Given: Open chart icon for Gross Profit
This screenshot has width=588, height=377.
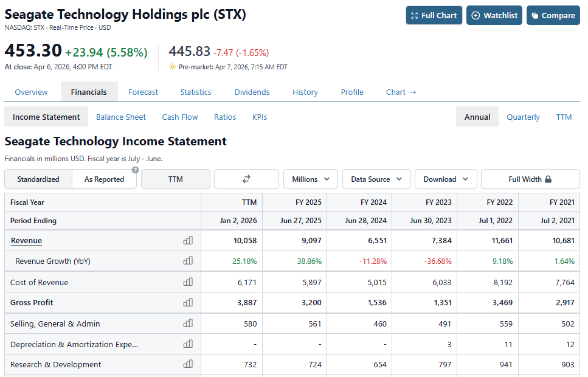Looking at the screenshot, I should tap(188, 302).
